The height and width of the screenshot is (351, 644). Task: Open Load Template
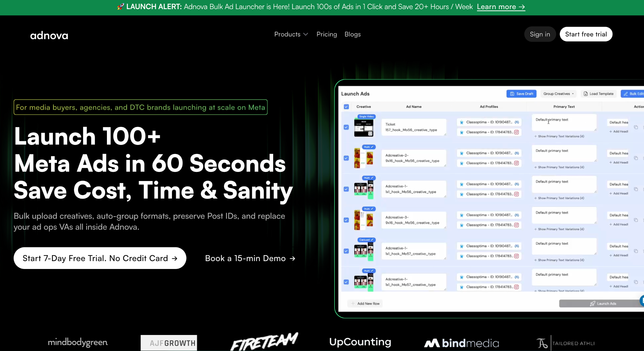(x=598, y=94)
